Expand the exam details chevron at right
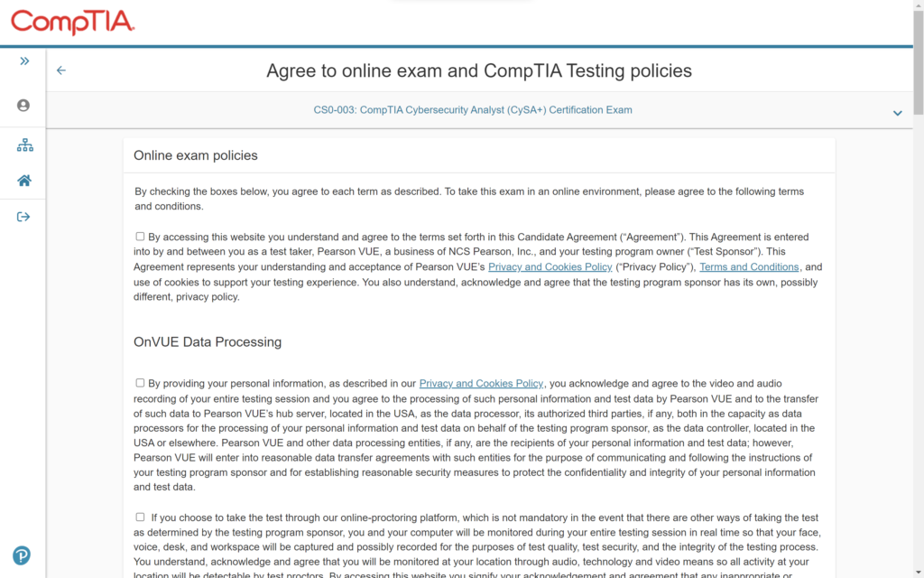Screen dimensions: 924x578 coord(897,113)
